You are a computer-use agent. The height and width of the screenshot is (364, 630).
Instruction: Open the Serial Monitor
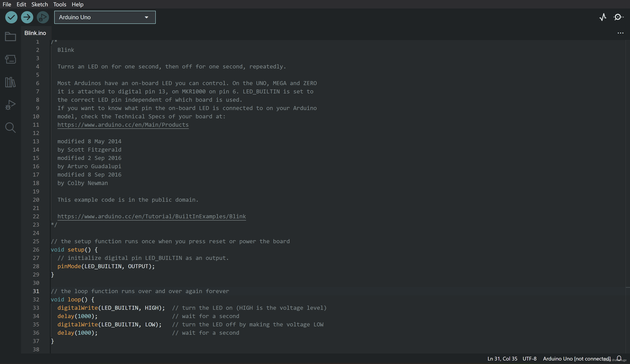[618, 17]
